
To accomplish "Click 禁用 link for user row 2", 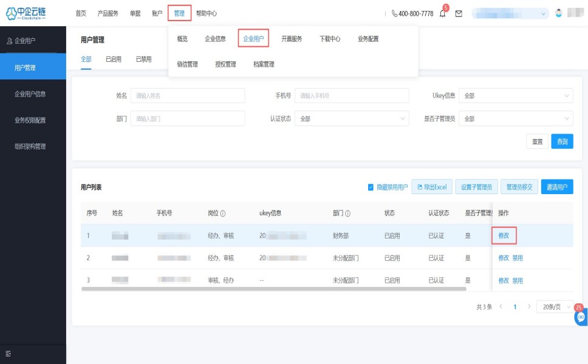I will 518,258.
